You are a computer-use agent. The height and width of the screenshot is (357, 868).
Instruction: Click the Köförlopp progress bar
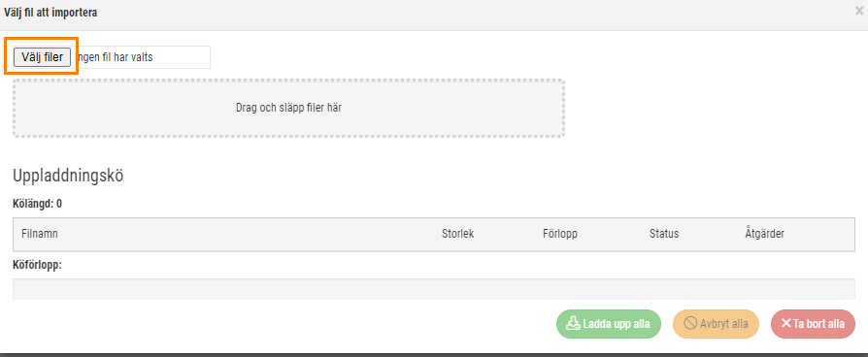click(x=433, y=289)
